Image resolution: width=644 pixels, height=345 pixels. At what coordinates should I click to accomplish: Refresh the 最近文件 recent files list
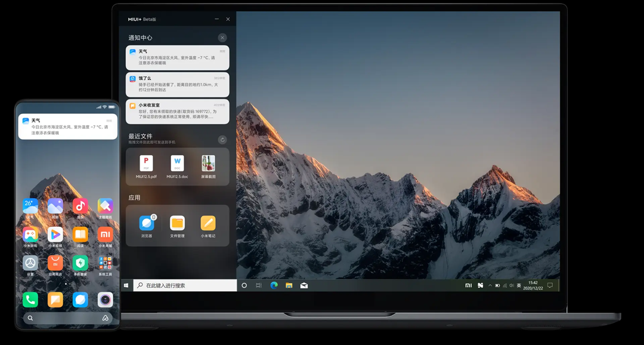(222, 140)
